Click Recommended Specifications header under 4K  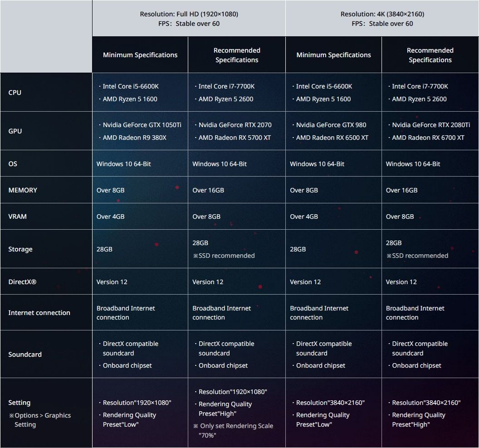(430, 55)
